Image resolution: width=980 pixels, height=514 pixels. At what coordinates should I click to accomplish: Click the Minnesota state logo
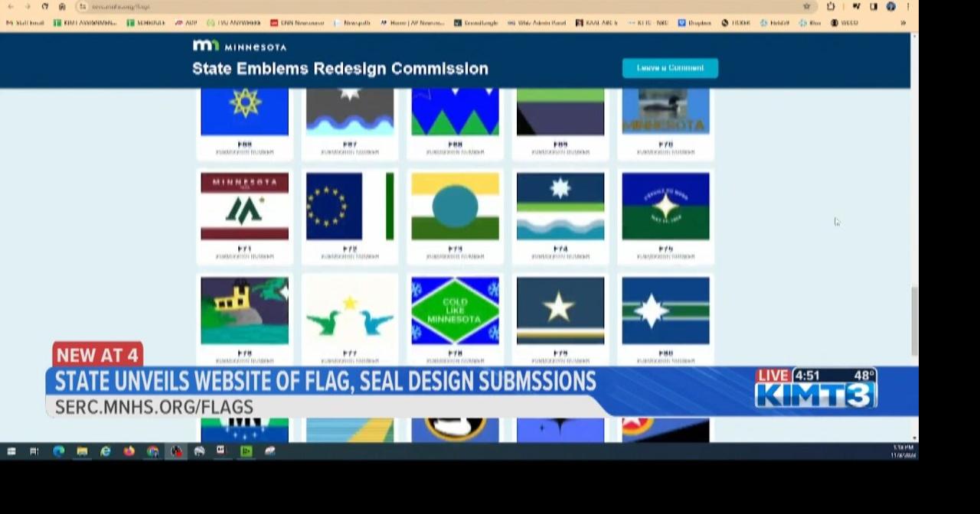pos(240,46)
